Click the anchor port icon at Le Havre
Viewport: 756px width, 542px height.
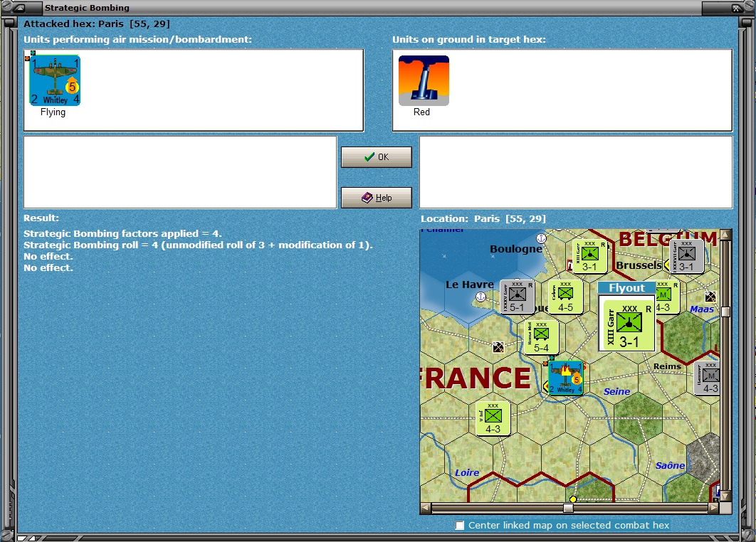[x=481, y=297]
